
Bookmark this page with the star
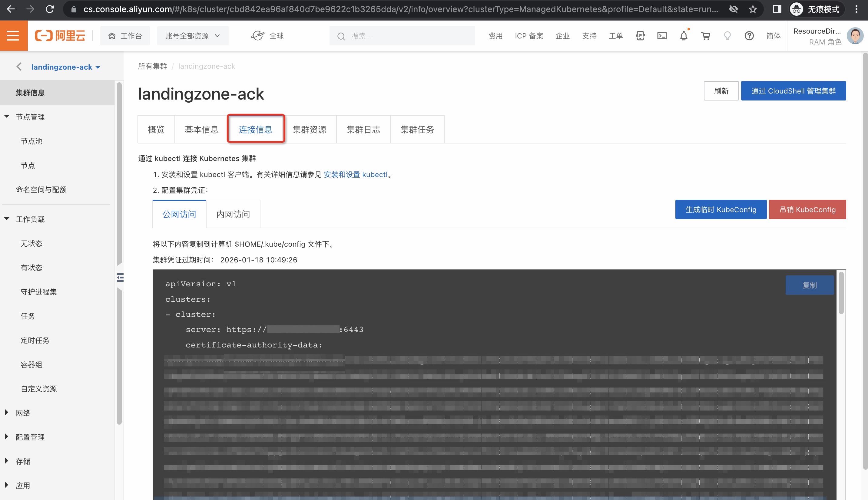(x=753, y=9)
